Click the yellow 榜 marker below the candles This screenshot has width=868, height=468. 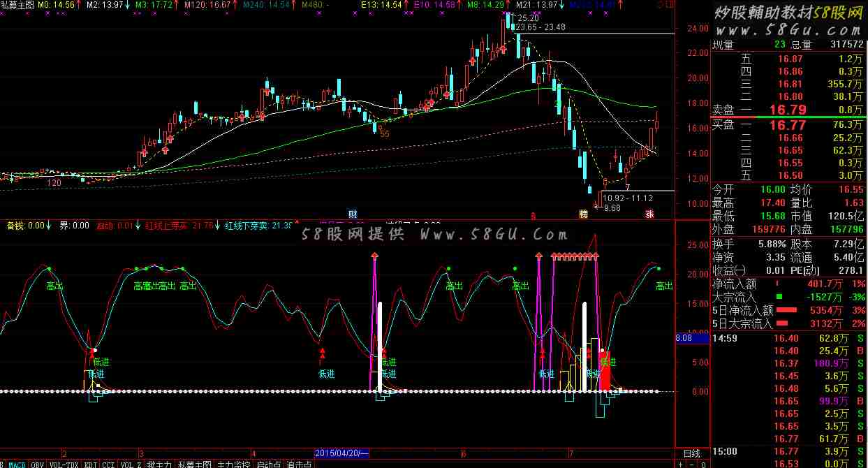click(582, 214)
